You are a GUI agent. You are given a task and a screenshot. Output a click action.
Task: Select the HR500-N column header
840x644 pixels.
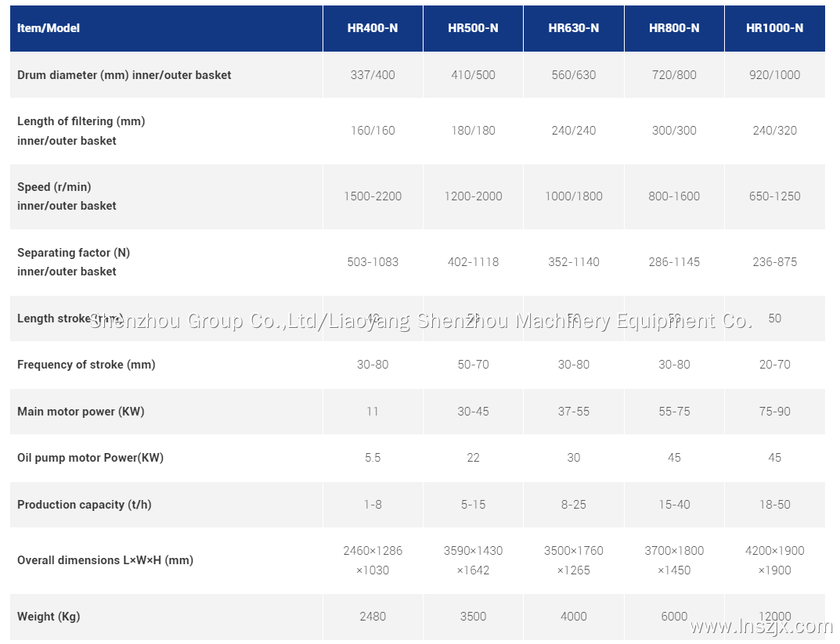coord(473,27)
